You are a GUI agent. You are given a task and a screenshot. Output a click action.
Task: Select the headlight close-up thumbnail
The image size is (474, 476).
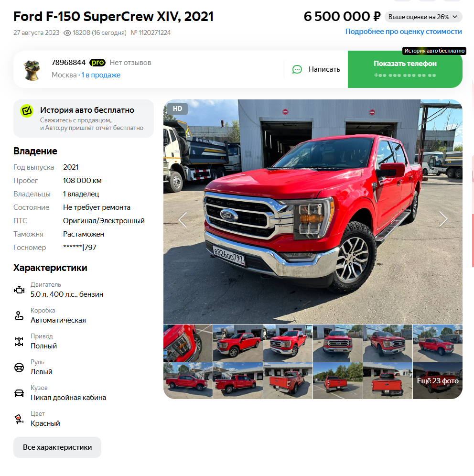pyautogui.click(x=188, y=343)
